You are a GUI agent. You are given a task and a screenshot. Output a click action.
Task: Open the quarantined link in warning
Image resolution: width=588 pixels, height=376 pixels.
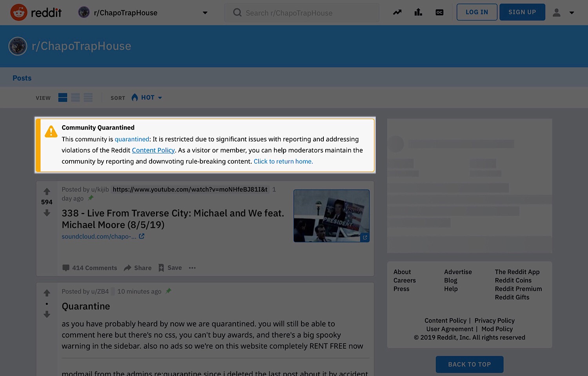132,139
